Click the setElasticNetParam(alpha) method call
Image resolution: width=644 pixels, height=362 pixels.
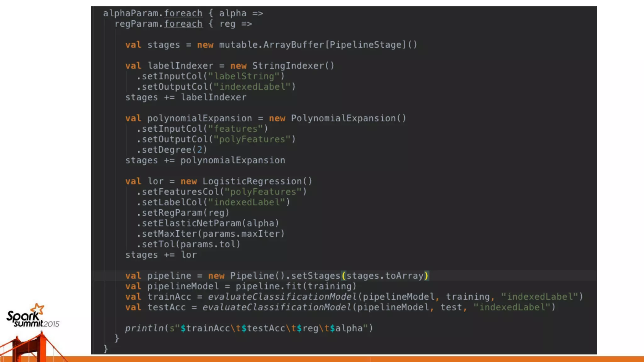tap(208, 223)
